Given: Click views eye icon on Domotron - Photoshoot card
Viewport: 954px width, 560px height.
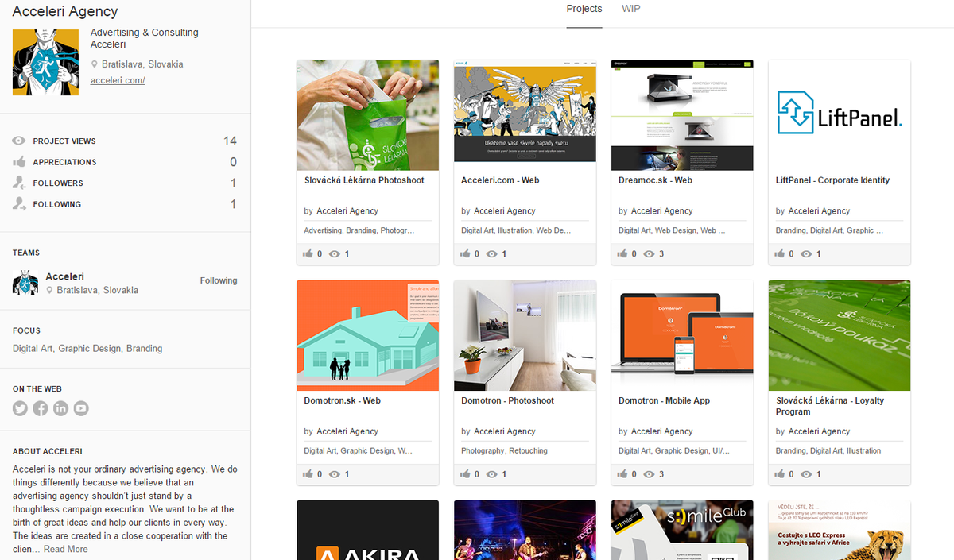Looking at the screenshot, I should coord(491,474).
